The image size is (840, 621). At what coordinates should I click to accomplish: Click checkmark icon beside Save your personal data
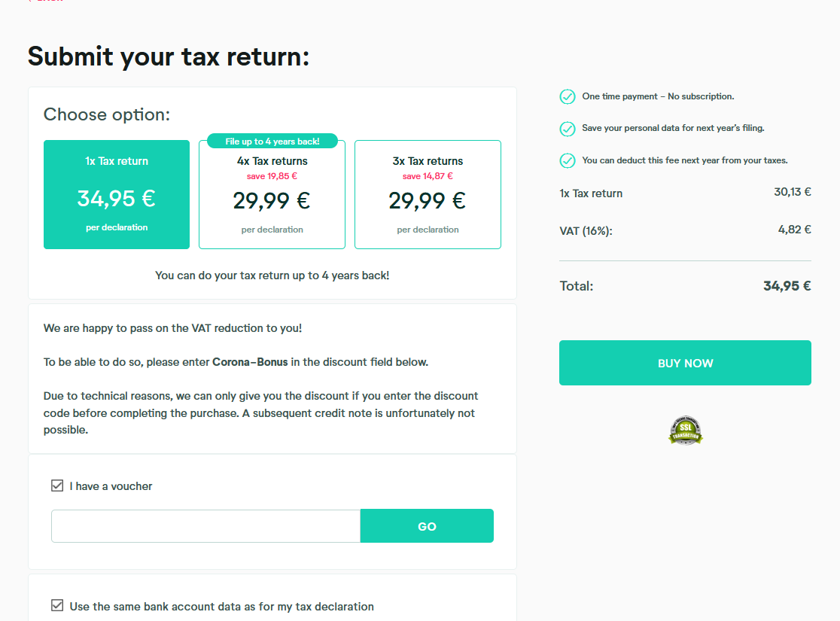(568, 129)
